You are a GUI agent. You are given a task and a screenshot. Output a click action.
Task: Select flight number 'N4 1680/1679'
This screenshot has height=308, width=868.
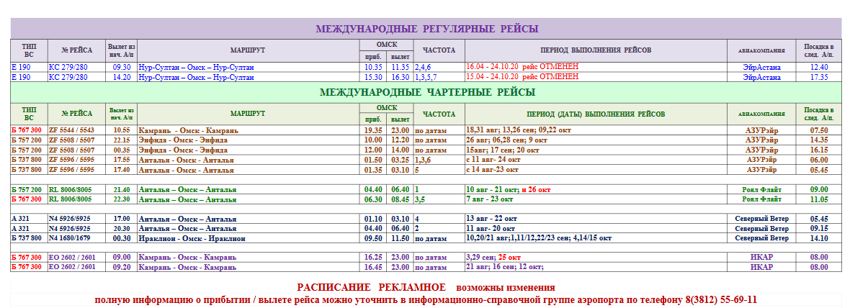click(69, 237)
